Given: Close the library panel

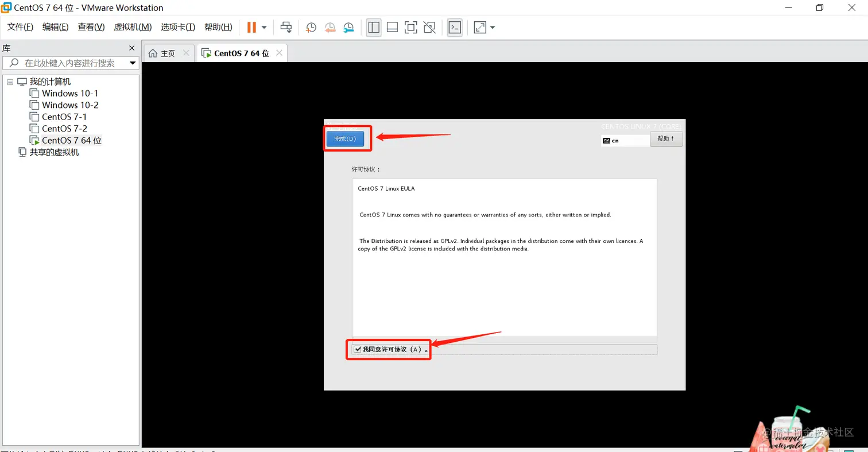Looking at the screenshot, I should (131, 48).
